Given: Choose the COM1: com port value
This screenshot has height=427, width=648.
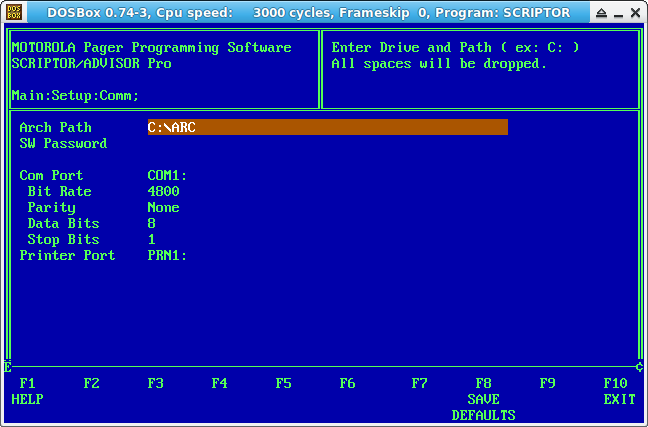Looking at the screenshot, I should (167, 175).
